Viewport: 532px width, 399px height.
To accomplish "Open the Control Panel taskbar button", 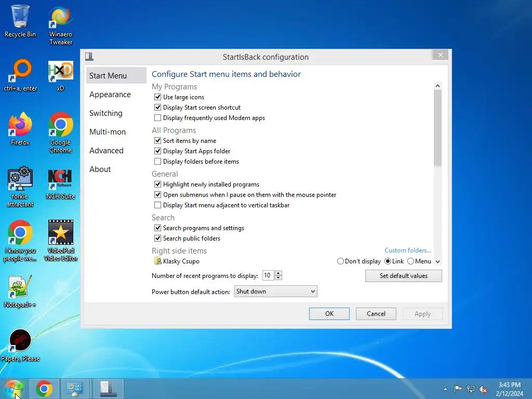I will tap(75, 389).
